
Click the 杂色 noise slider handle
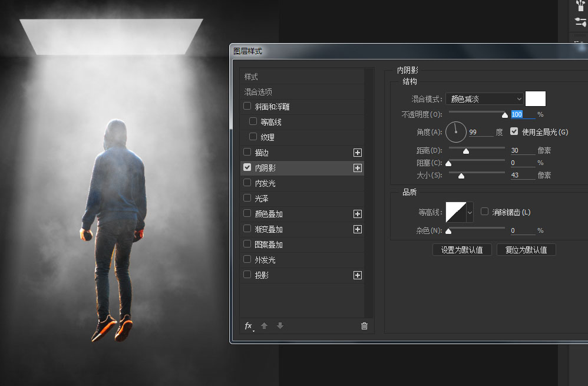(x=448, y=232)
